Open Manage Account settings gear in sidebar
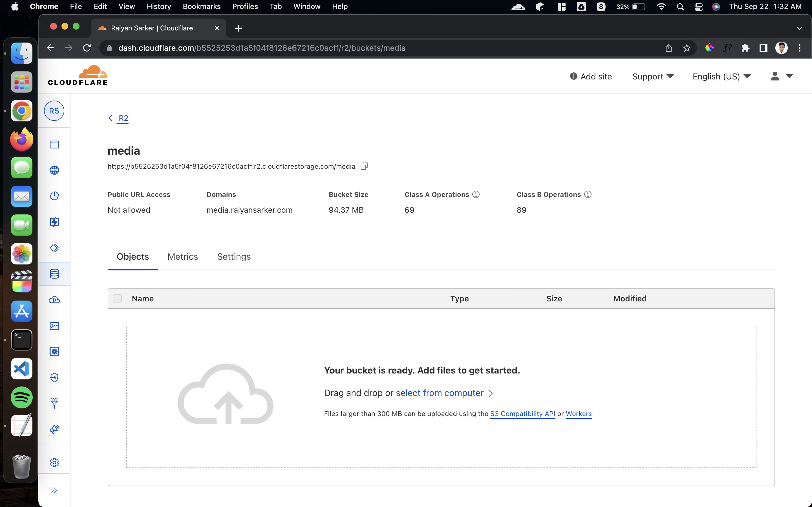 coord(54,462)
